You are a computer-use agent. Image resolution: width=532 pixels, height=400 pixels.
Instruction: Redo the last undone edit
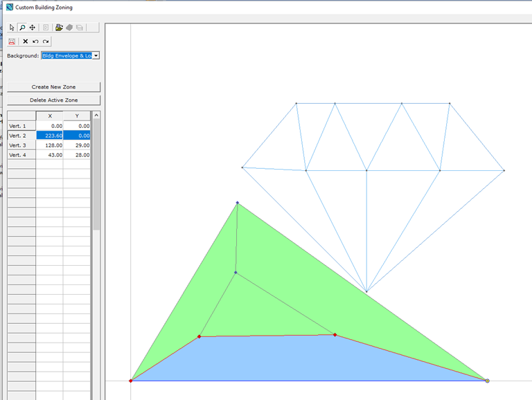[46, 42]
